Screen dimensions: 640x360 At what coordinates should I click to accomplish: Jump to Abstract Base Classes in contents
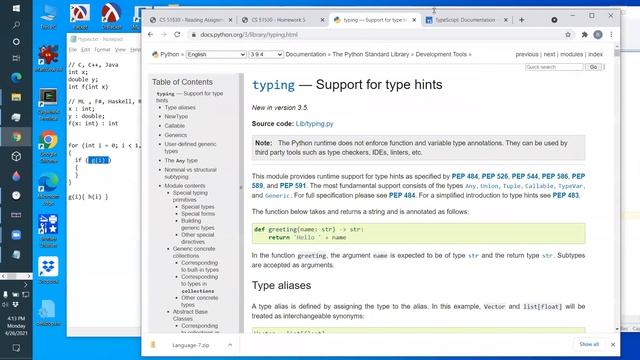(190, 315)
